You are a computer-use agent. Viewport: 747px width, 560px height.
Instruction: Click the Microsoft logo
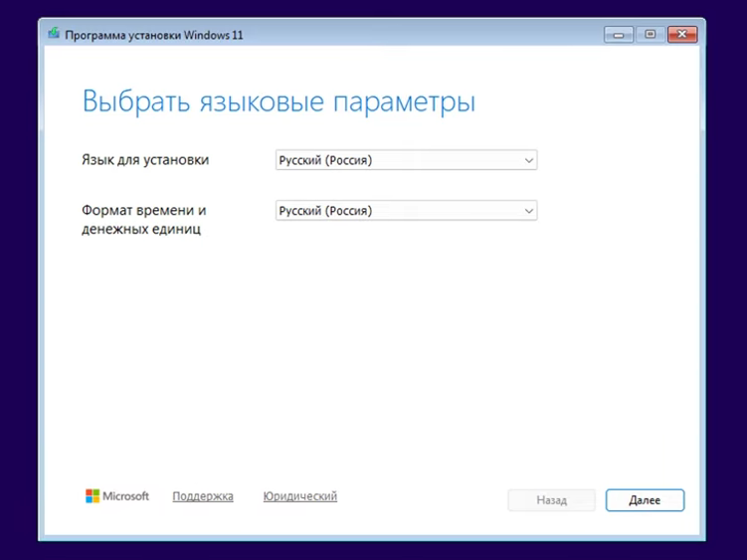(x=117, y=496)
